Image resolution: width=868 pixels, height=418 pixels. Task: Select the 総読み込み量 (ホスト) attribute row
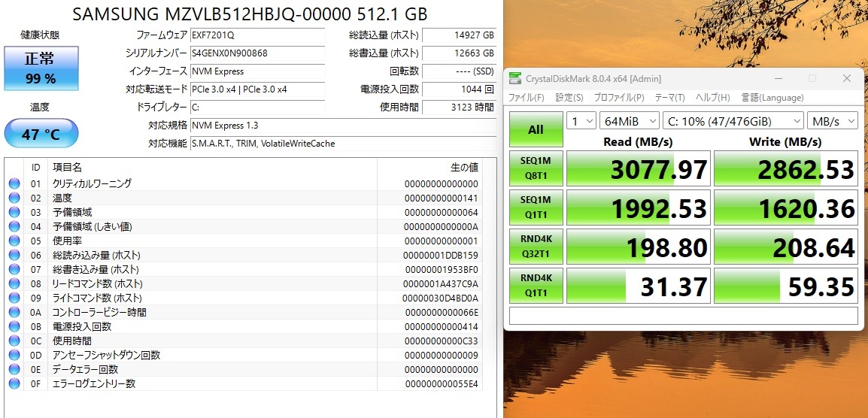pos(243,255)
